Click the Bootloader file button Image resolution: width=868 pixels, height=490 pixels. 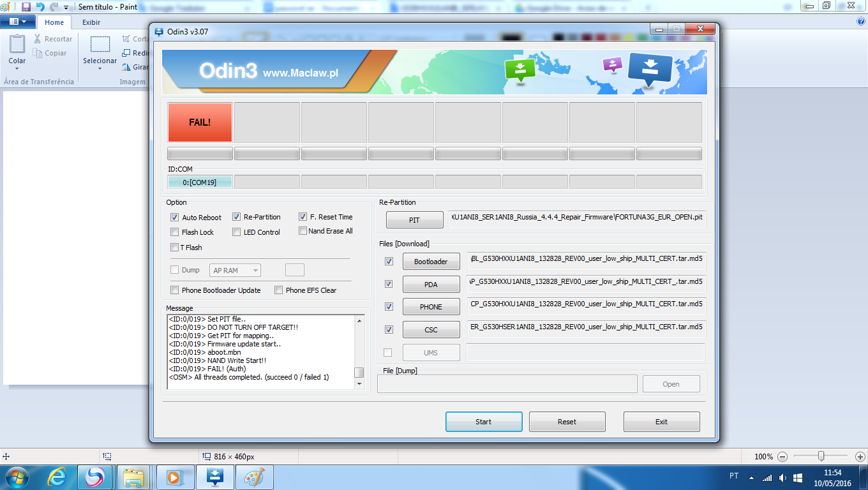[431, 262]
